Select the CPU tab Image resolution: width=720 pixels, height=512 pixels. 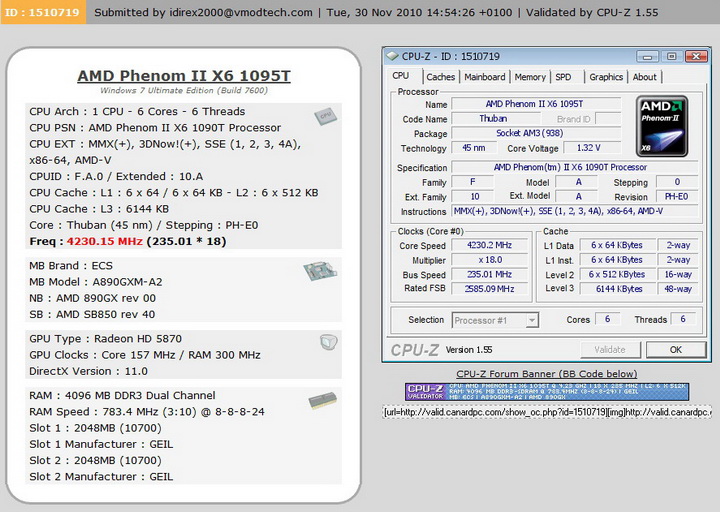400,75
